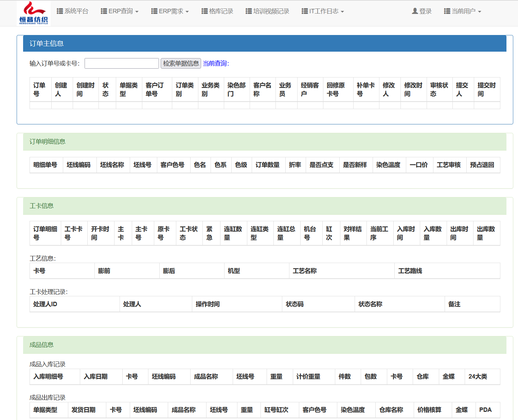Expand the 当前用户 dropdown caret
The width and height of the screenshot is (518, 420).
[x=480, y=12]
